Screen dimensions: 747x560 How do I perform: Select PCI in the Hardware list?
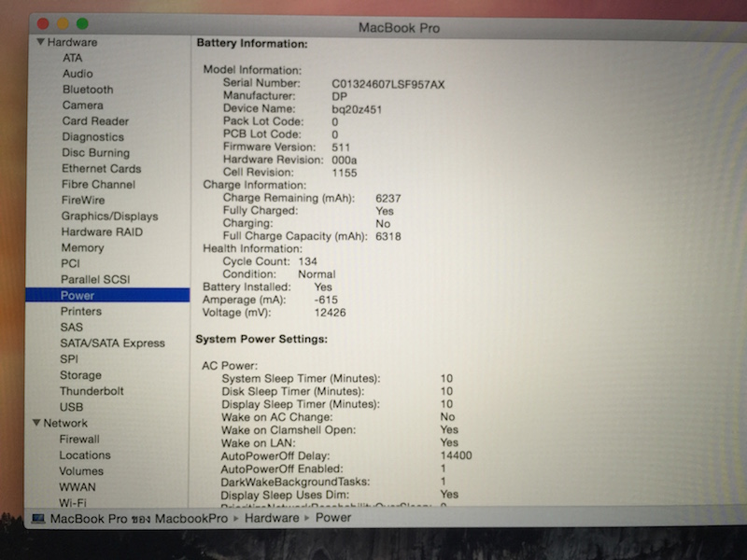[71, 263]
